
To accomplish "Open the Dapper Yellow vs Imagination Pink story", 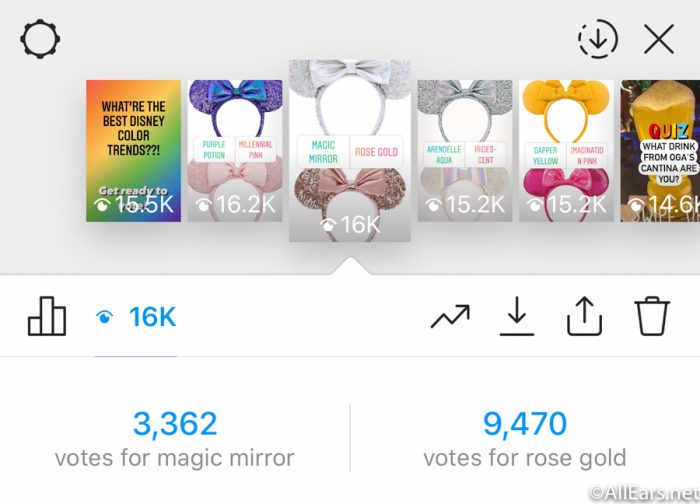I will click(x=566, y=151).
